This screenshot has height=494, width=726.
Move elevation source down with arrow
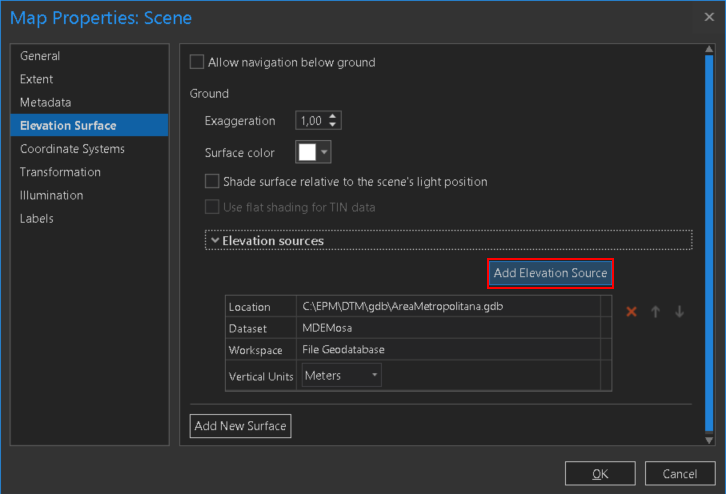680,312
